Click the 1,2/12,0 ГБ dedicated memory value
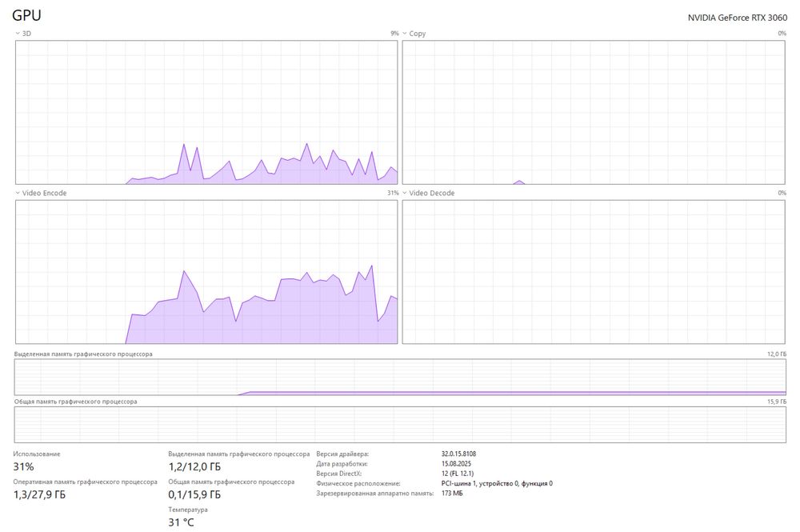Viewport: 800px width, 532px height. tap(194, 466)
